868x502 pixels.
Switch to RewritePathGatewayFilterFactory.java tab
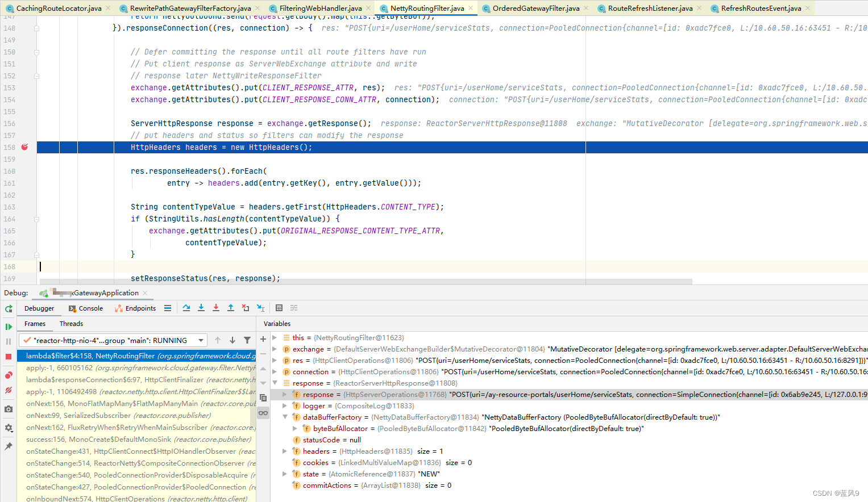[x=190, y=8]
